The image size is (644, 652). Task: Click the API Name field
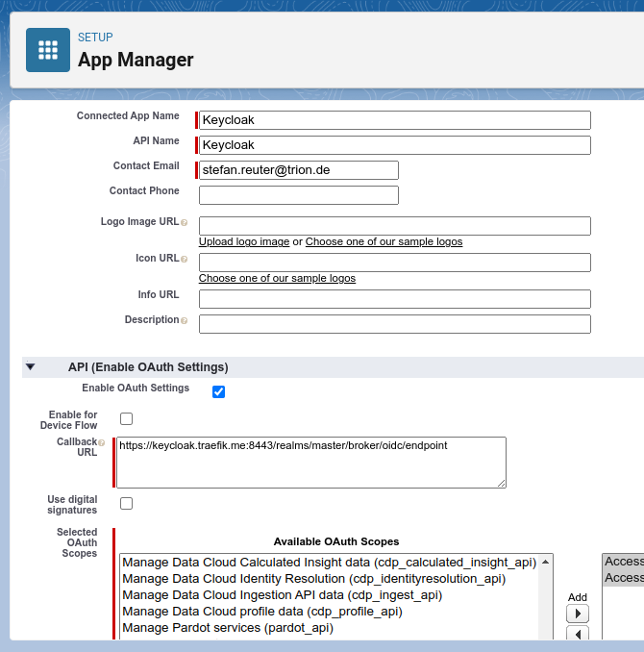(x=395, y=145)
